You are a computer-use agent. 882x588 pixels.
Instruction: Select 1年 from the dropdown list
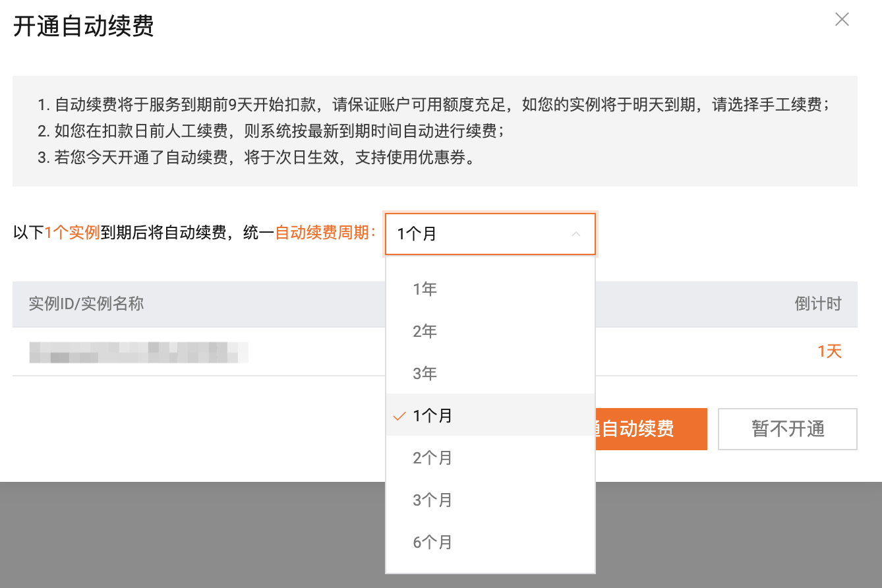click(490, 289)
